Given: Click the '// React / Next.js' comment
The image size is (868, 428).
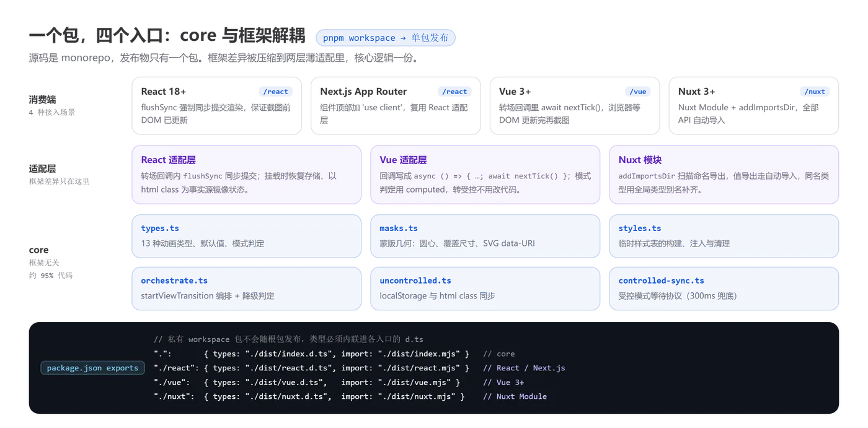Looking at the screenshot, I should pyautogui.click(x=524, y=368).
